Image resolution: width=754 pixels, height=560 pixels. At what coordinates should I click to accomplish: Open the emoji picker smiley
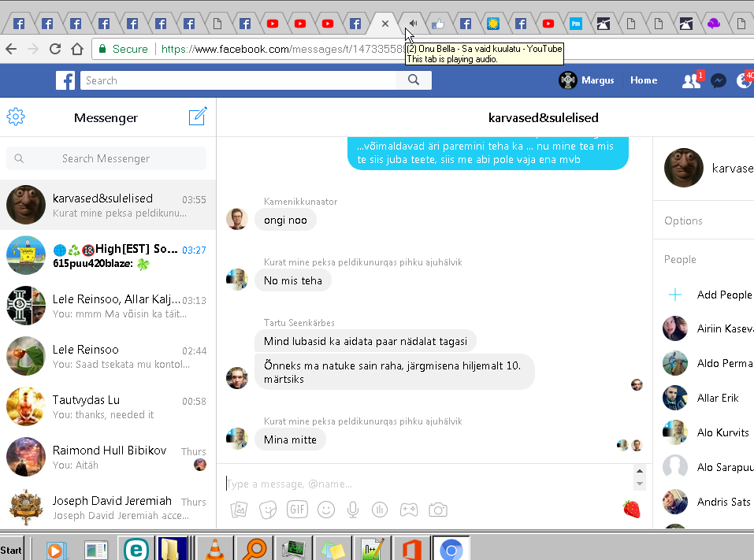coord(326,510)
